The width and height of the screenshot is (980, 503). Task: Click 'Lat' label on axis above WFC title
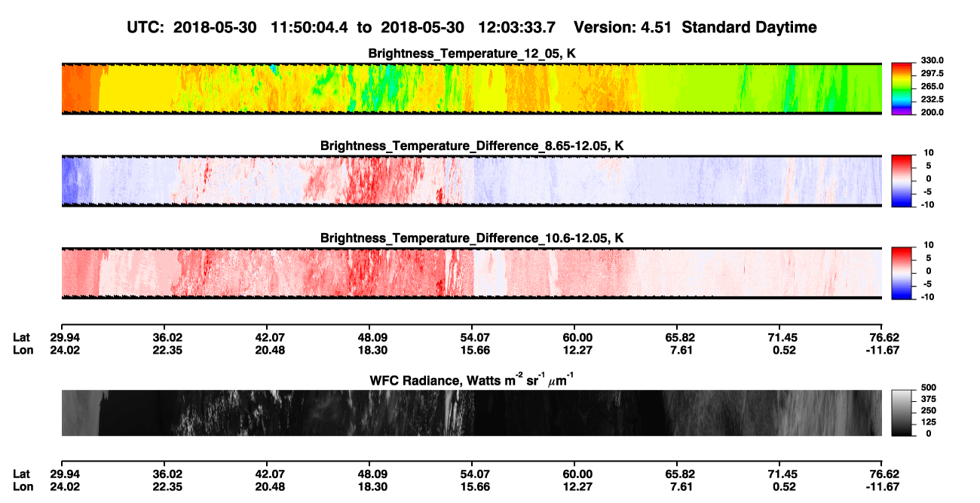pyautogui.click(x=22, y=338)
